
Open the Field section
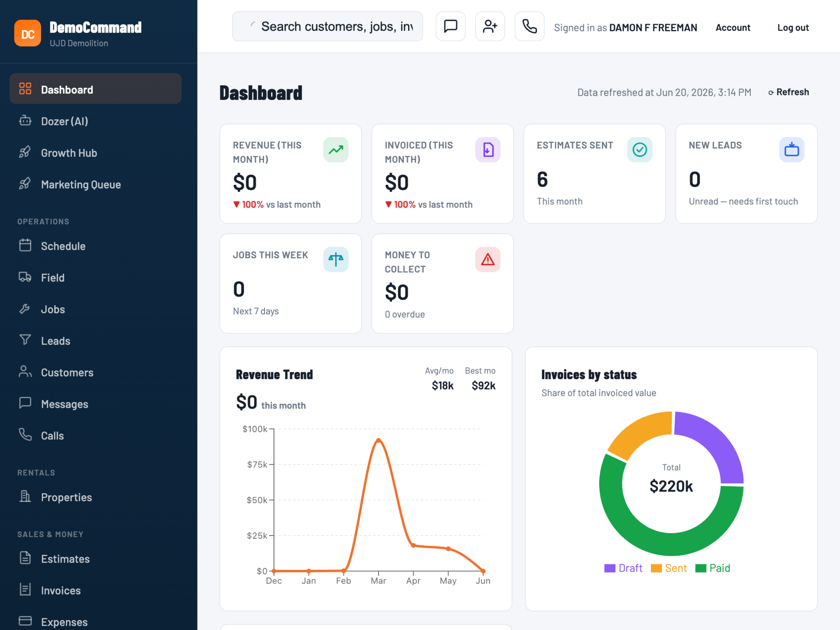pyautogui.click(x=95, y=277)
